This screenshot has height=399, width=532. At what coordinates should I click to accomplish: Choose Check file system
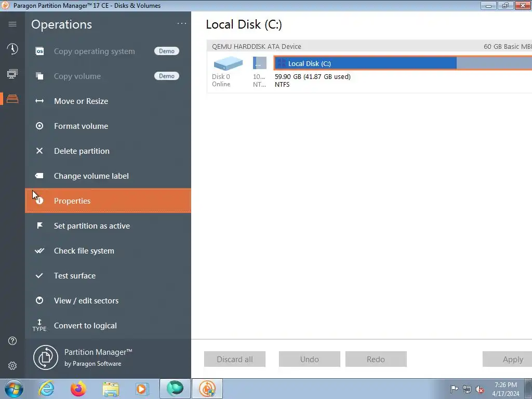tap(108, 251)
